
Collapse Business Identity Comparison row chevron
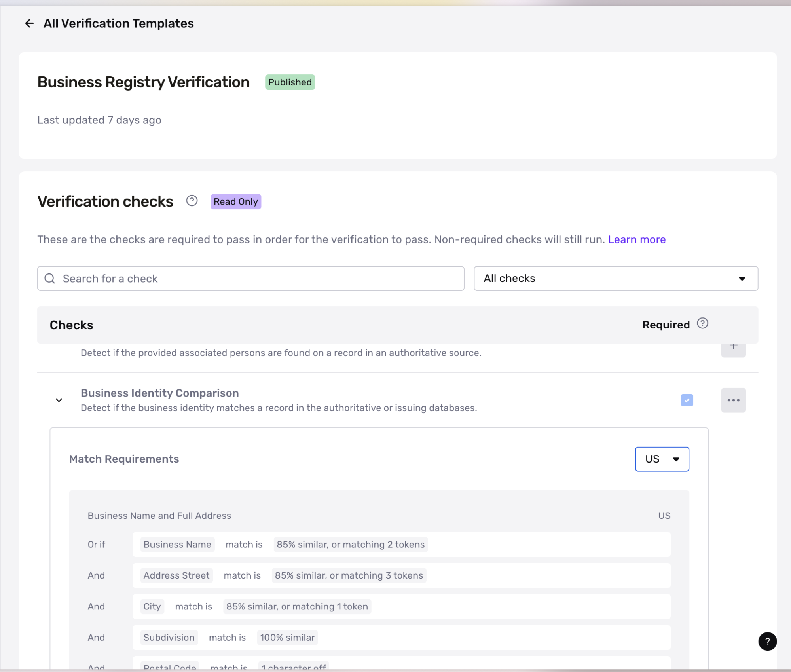click(x=59, y=400)
